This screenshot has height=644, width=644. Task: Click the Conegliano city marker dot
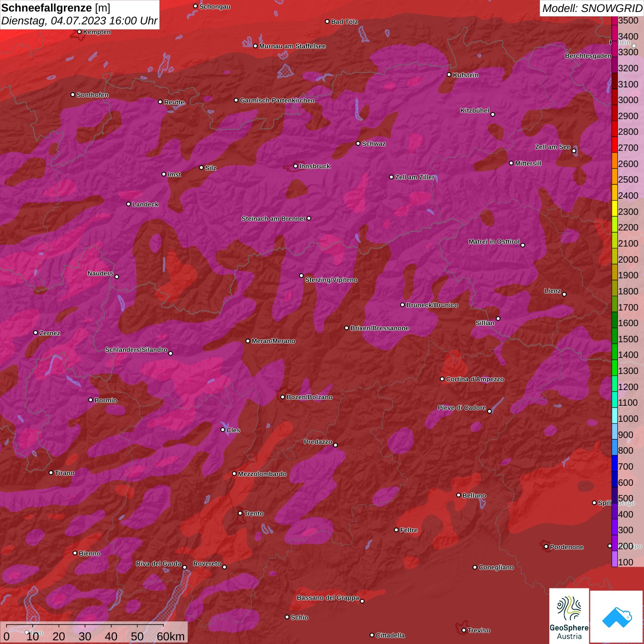tap(475, 567)
